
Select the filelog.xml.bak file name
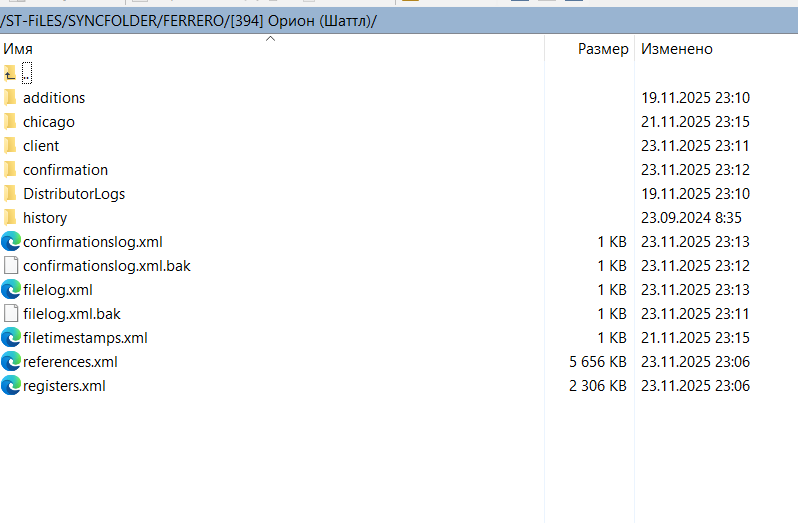pos(72,314)
